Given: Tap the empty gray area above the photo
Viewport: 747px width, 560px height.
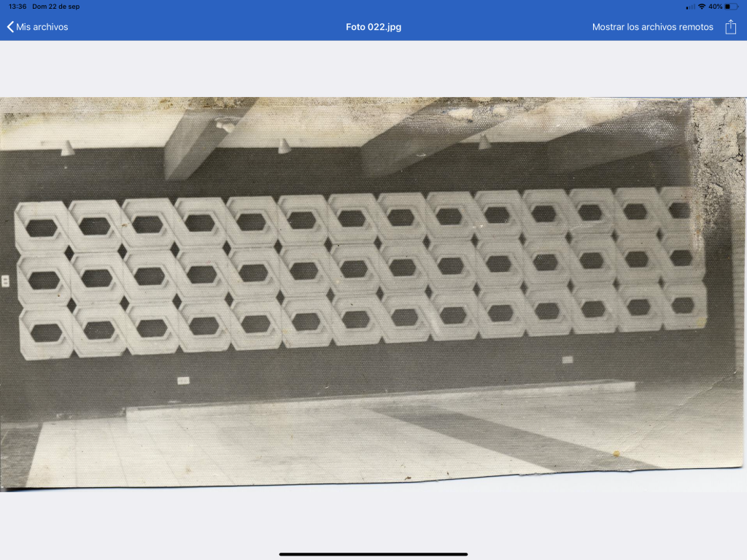Looking at the screenshot, I should point(373,69).
